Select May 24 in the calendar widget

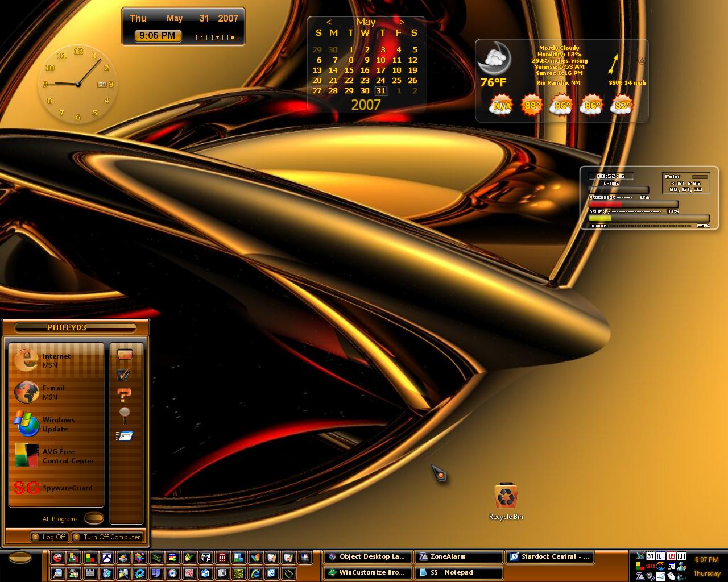coord(380,80)
